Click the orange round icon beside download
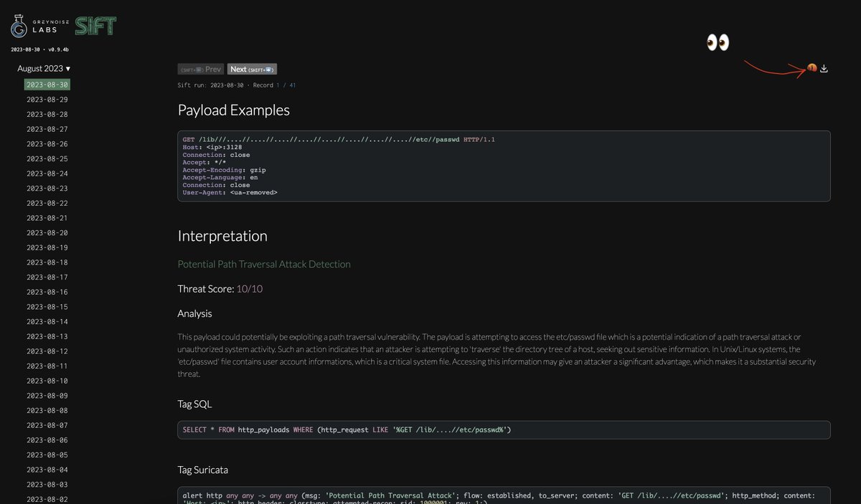Image resolution: width=861 pixels, height=504 pixels. (x=812, y=68)
